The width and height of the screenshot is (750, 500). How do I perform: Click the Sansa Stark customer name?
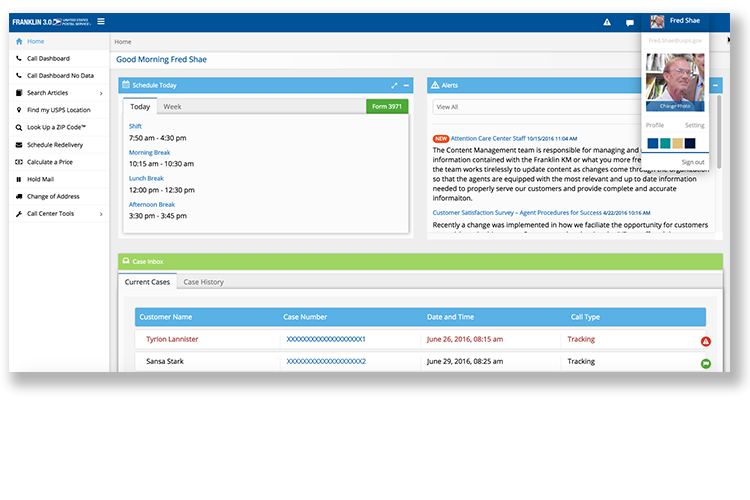coord(165,361)
